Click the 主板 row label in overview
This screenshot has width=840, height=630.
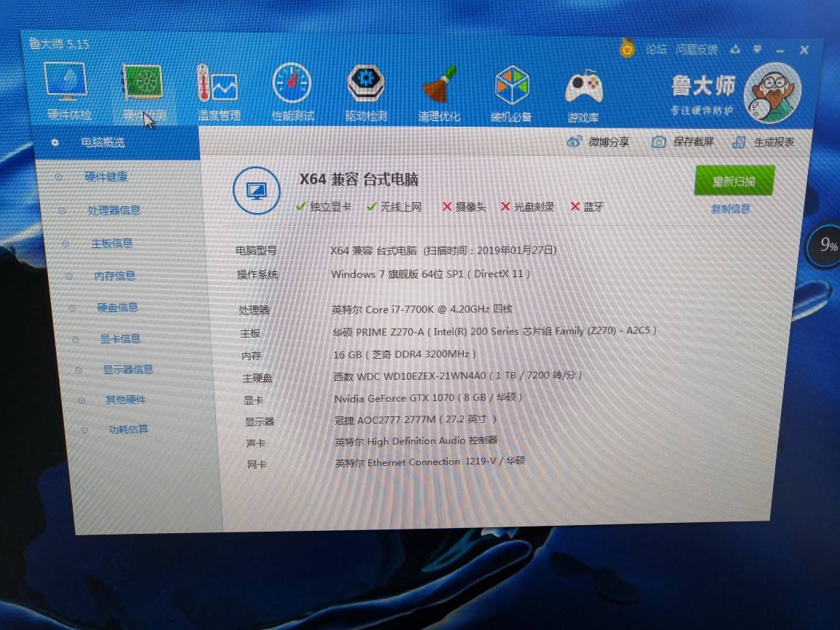250,333
